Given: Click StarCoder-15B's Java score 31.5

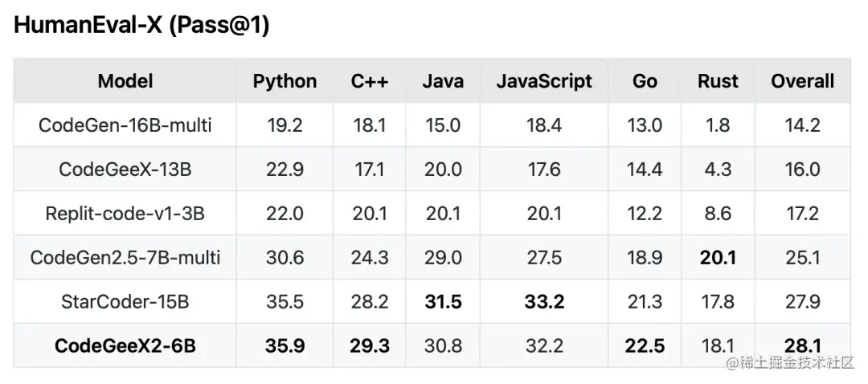Looking at the screenshot, I should pyautogui.click(x=443, y=302).
